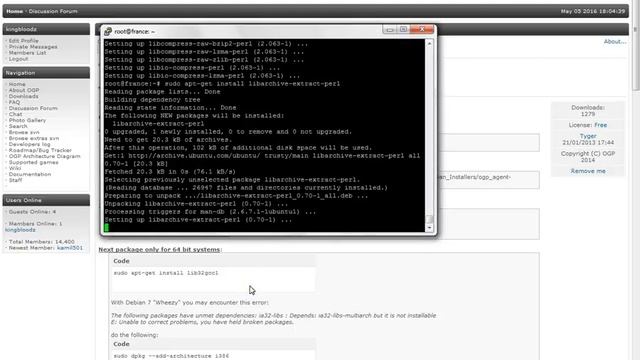Image resolution: width=640 pixels, height=360 pixels.
Task: Click the Navigation panel header
Action: pyautogui.click(x=46, y=73)
